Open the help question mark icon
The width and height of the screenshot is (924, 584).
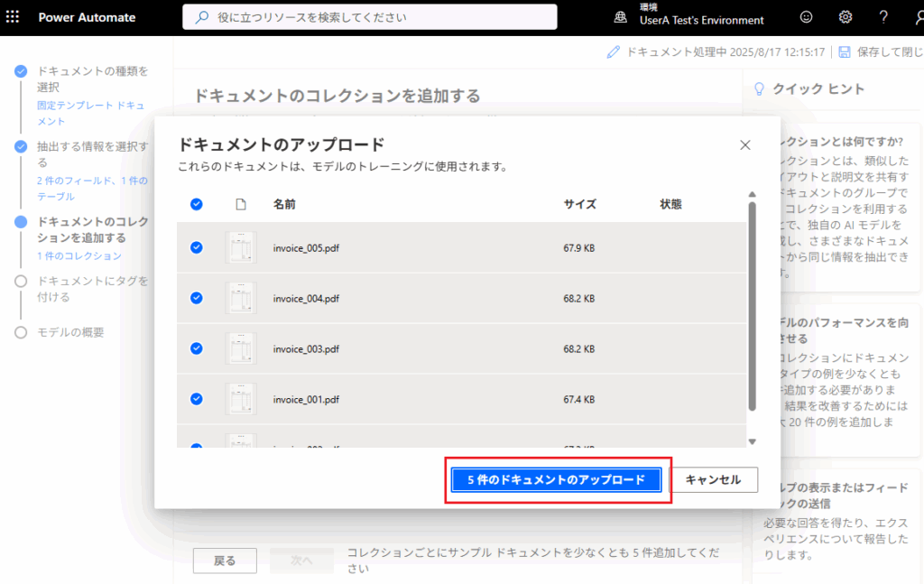pos(882,17)
